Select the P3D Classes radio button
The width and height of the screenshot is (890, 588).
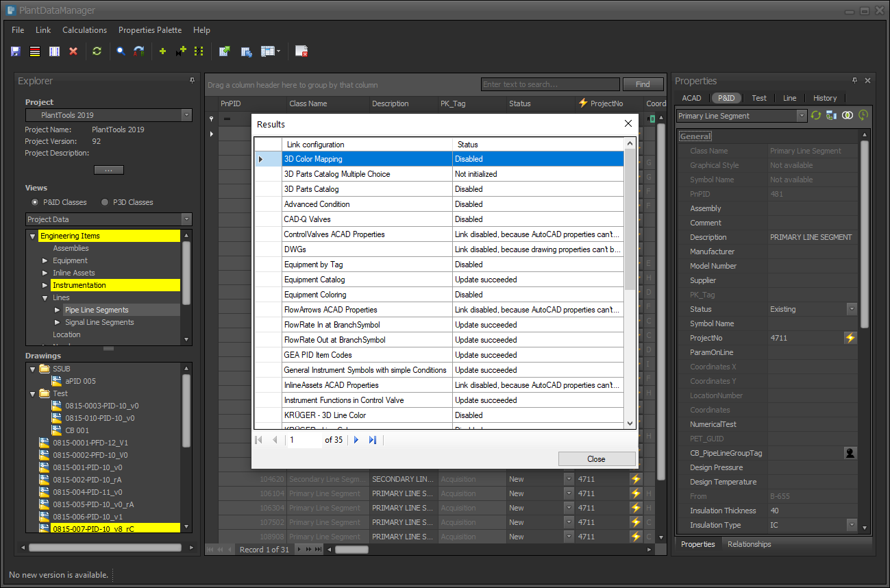[105, 202]
